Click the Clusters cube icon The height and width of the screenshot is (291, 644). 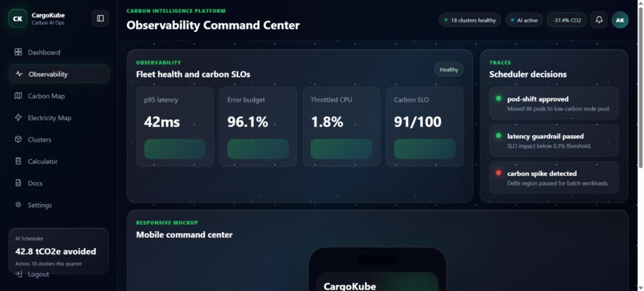[18, 139]
